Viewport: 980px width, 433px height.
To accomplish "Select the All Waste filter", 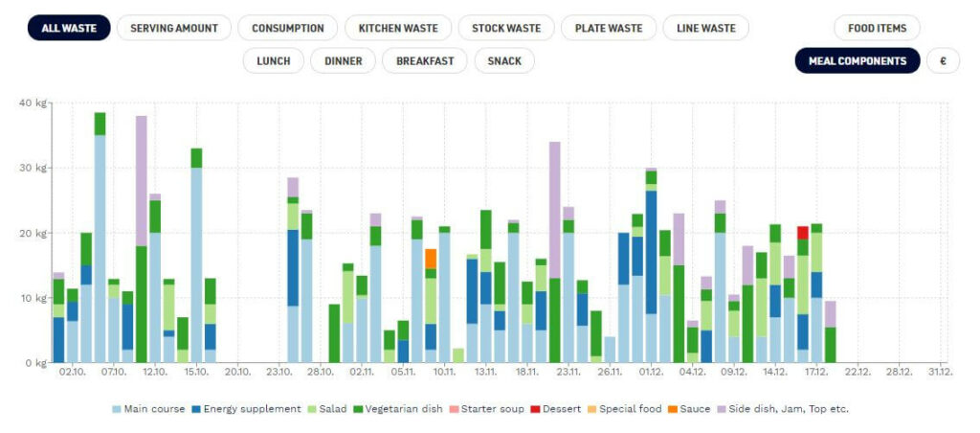I will click(69, 29).
